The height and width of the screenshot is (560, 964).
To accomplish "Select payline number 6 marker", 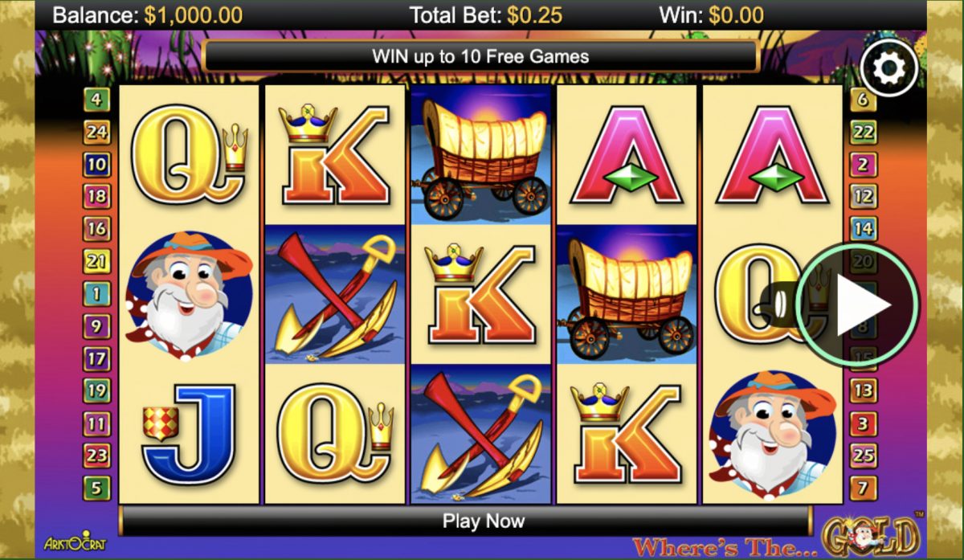I will click(863, 100).
